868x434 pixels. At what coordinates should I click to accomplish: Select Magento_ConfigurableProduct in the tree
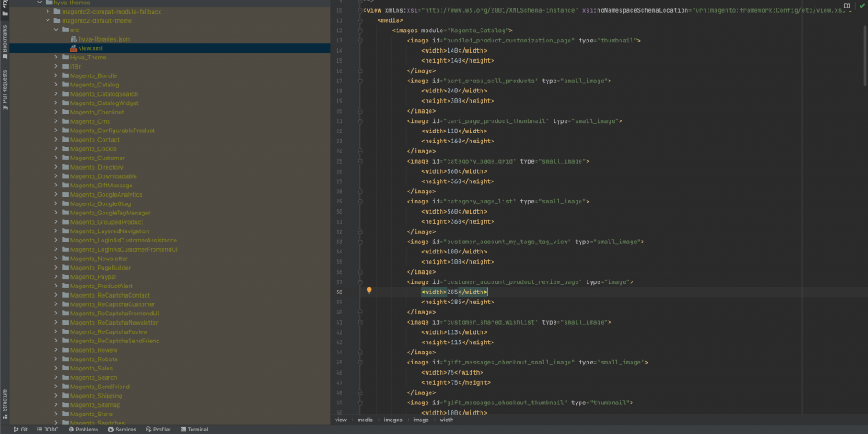click(x=113, y=131)
